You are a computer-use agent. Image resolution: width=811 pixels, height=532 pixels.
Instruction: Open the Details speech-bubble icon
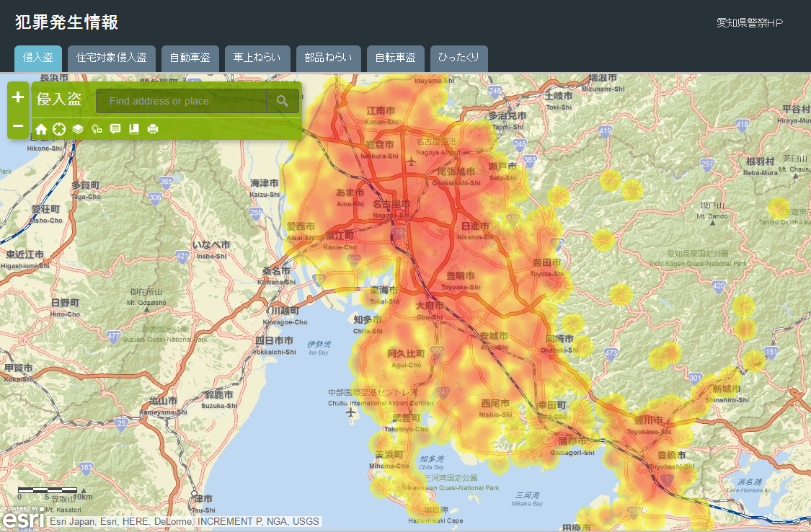pos(115,128)
